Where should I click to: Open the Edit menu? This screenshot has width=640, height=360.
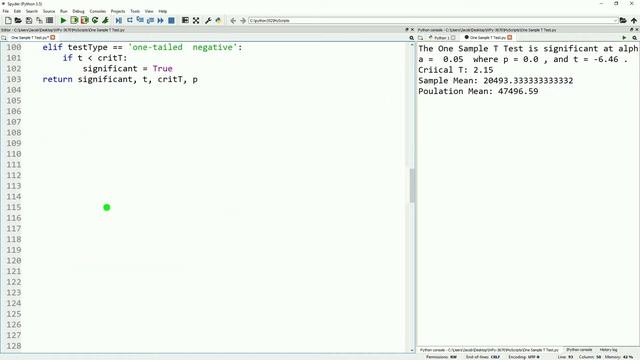17,11
